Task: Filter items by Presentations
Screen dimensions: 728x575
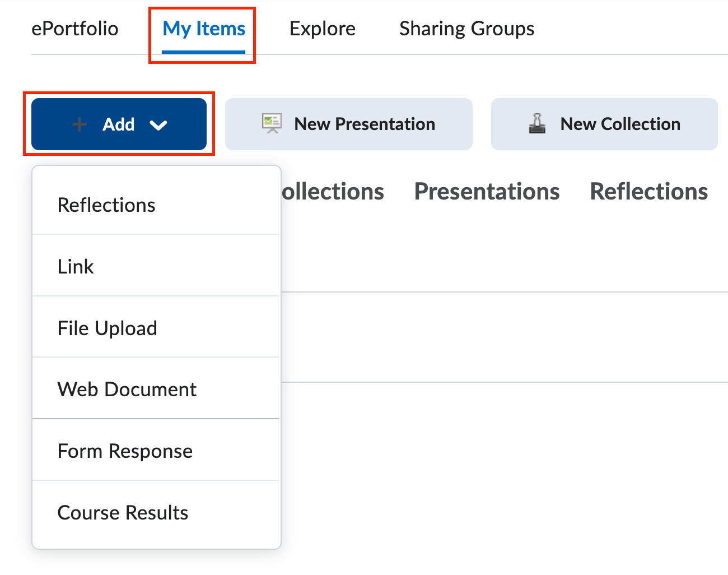Action: (487, 191)
